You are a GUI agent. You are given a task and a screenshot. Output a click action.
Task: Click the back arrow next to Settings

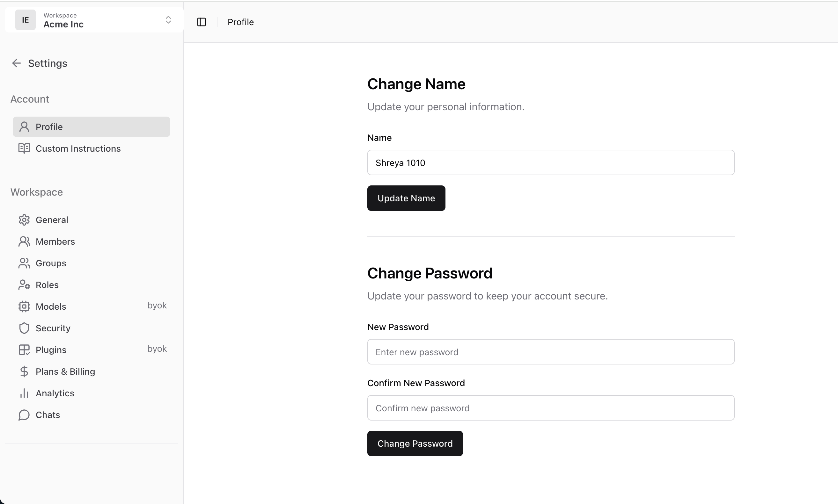tap(16, 63)
